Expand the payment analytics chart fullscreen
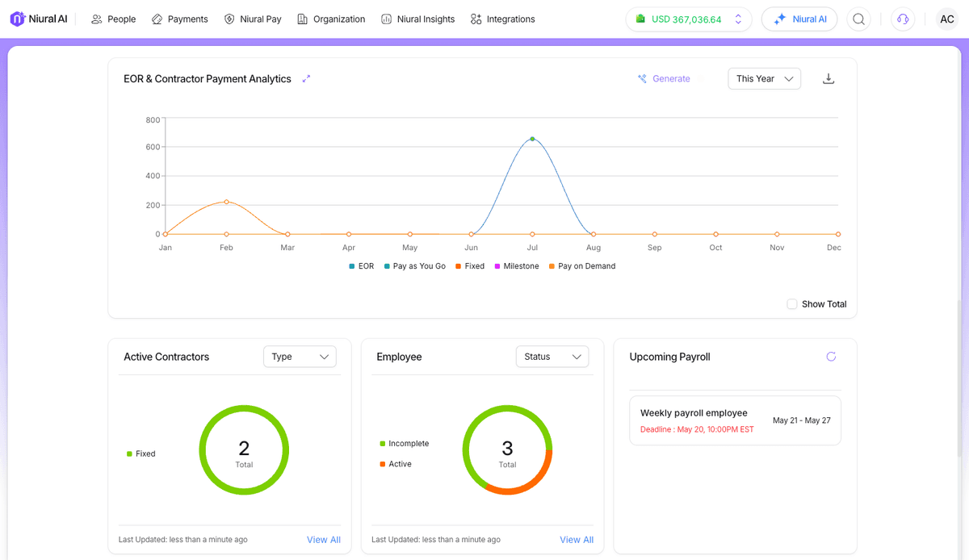Screen dimensions: 969x560 point(306,79)
